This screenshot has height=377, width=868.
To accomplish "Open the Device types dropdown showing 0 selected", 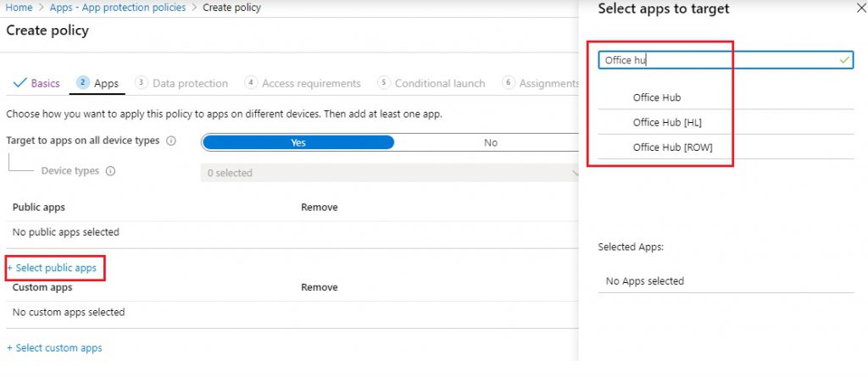I will click(390, 173).
